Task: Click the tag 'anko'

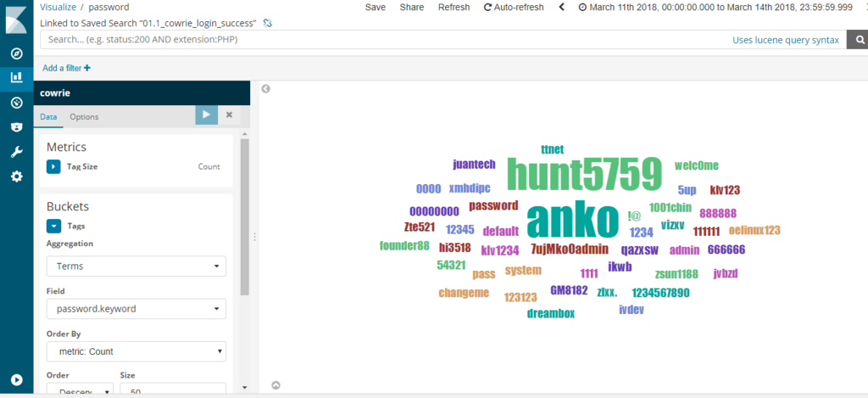Action: [x=572, y=220]
